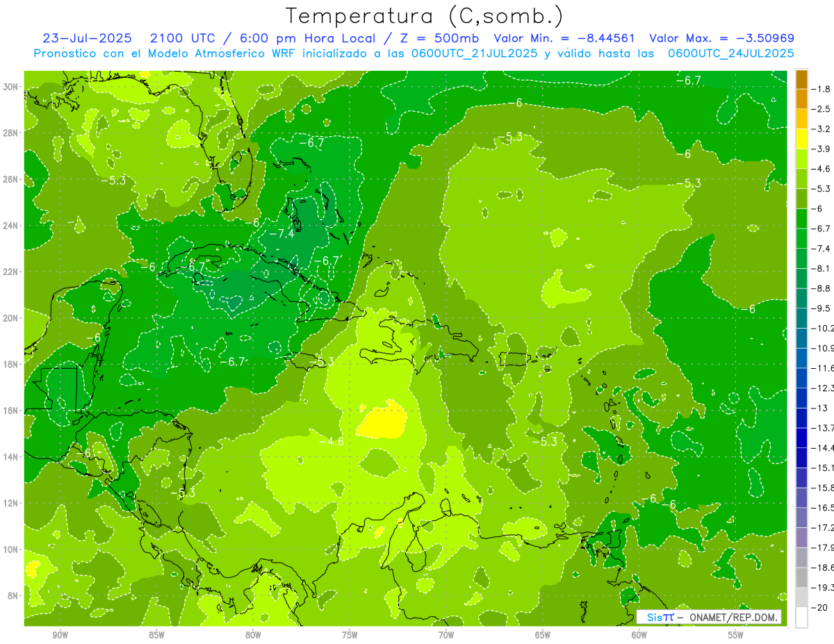
Task: Click the "-20" colorbar tick label
Action: click(820, 607)
